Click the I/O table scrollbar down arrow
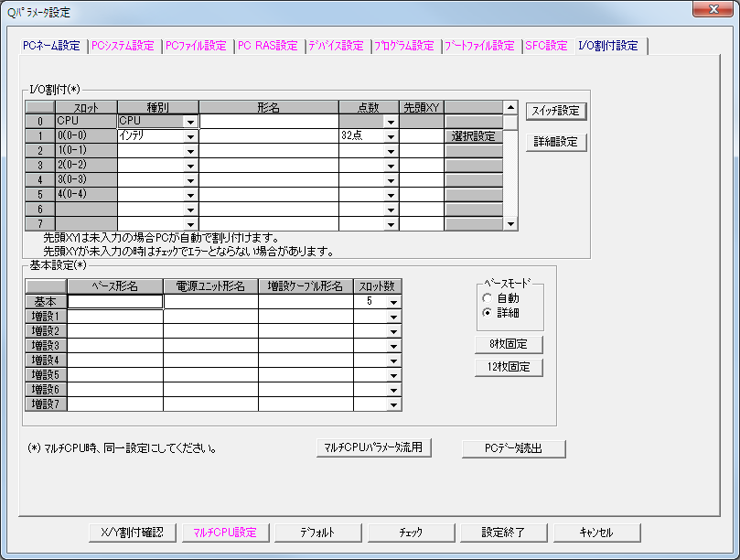 pyautogui.click(x=509, y=222)
